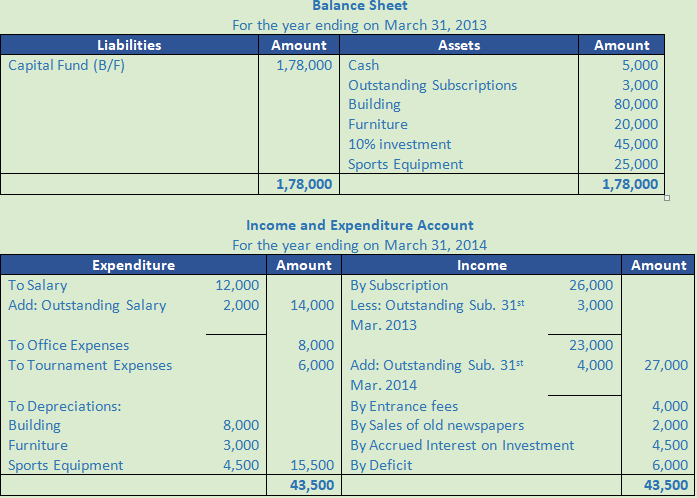Click the 20,000 Furniture amount
This screenshot has height=498, width=697.
click(636, 124)
